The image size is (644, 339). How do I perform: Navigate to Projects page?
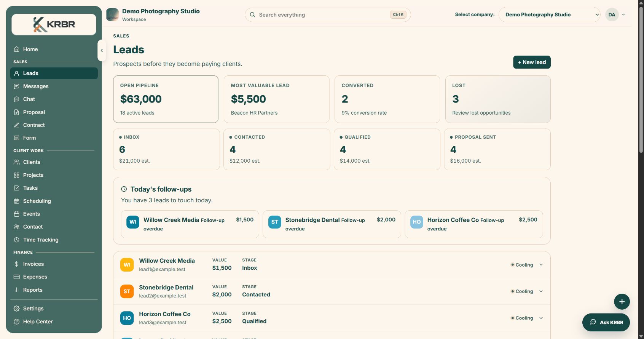click(x=54, y=175)
